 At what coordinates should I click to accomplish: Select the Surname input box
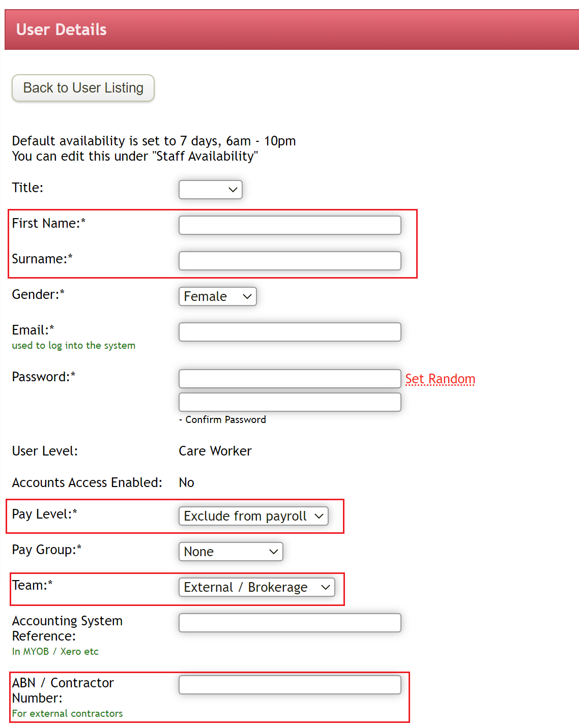coord(289,260)
